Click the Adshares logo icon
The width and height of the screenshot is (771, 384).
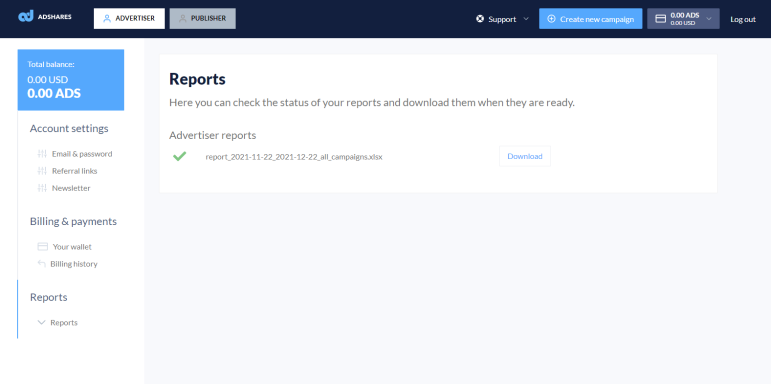(x=26, y=16)
